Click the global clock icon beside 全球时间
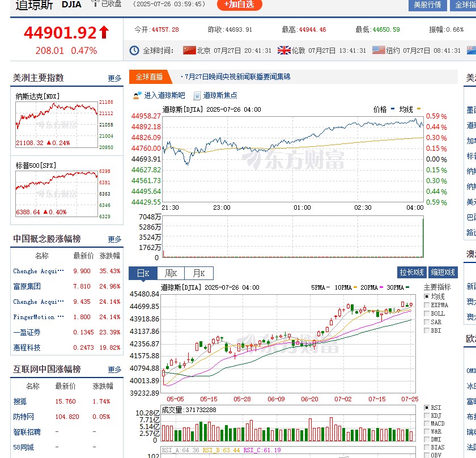Viewport: 476px width, 458px height. [x=134, y=50]
